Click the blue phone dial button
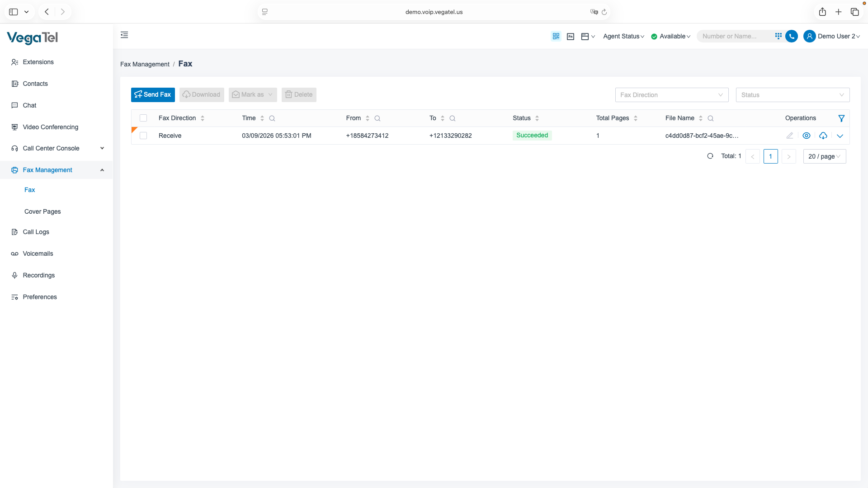Screen dimensions: 868x488 click(791, 36)
